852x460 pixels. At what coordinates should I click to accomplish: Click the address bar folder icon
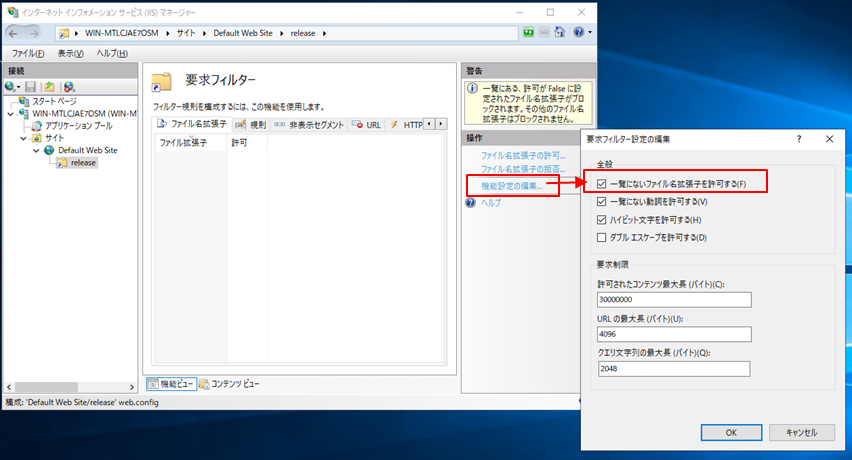[64, 34]
